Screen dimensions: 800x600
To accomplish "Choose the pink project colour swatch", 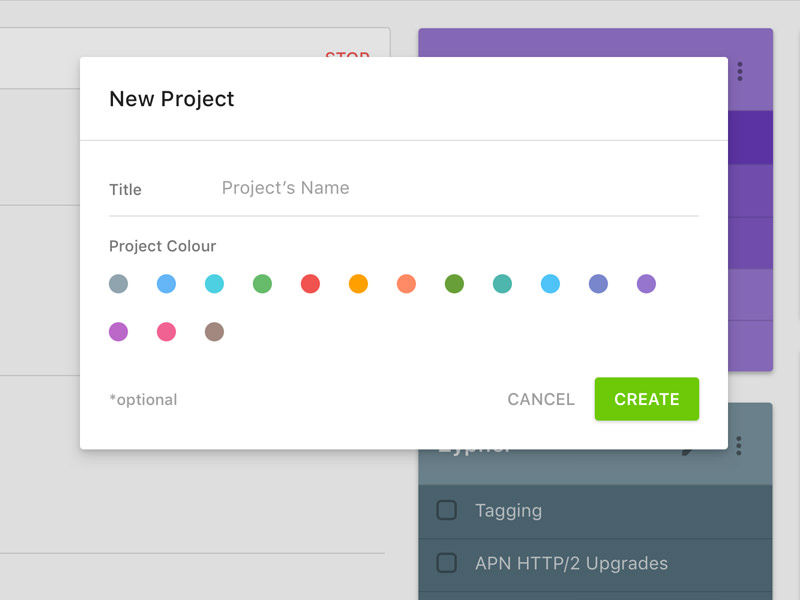I will pos(166,332).
